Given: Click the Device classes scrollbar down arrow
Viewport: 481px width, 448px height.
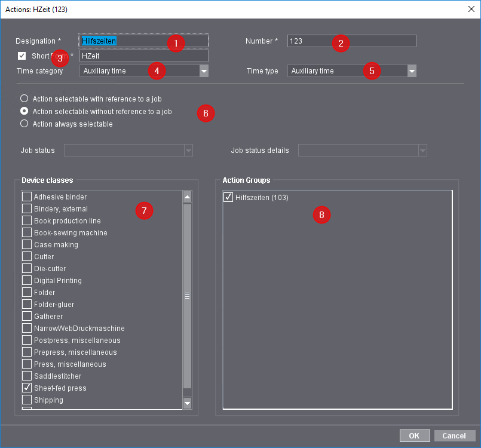Looking at the screenshot, I should (x=187, y=404).
